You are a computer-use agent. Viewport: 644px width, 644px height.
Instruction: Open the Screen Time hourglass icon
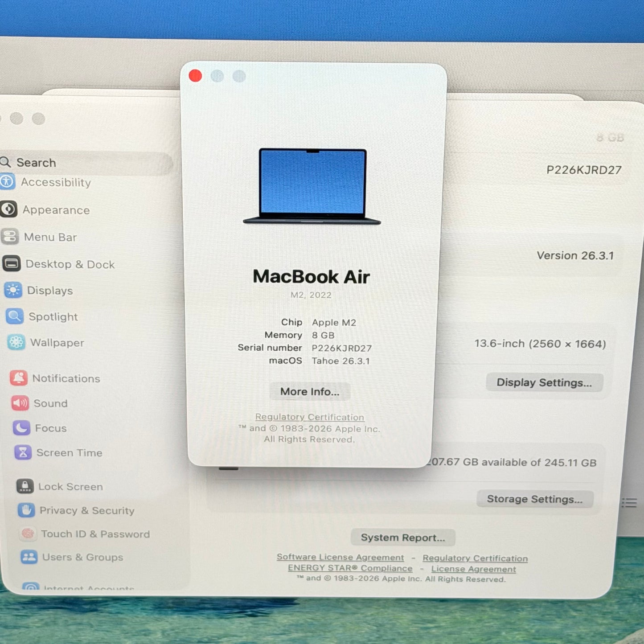tap(23, 452)
